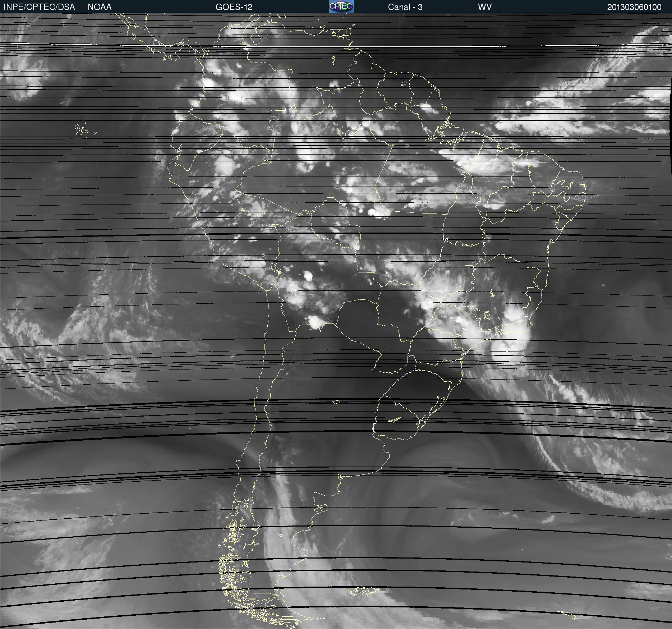Click the 'Canal - 3' channel label
This screenshot has height=629, width=672.
405,7
